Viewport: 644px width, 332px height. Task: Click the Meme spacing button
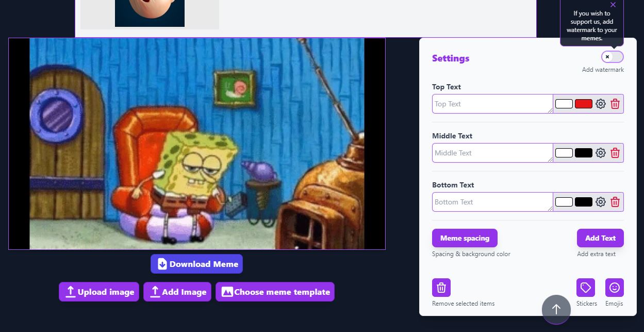click(x=465, y=238)
